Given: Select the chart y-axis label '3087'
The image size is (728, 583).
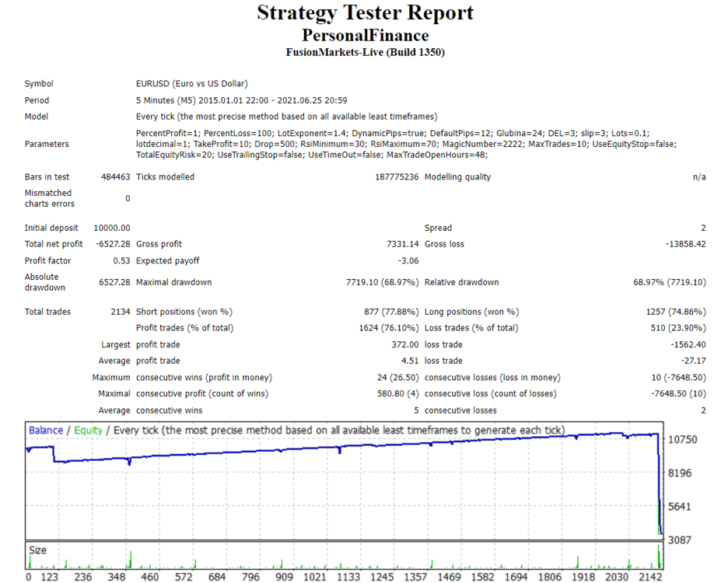Looking at the screenshot, I should tap(680, 539).
